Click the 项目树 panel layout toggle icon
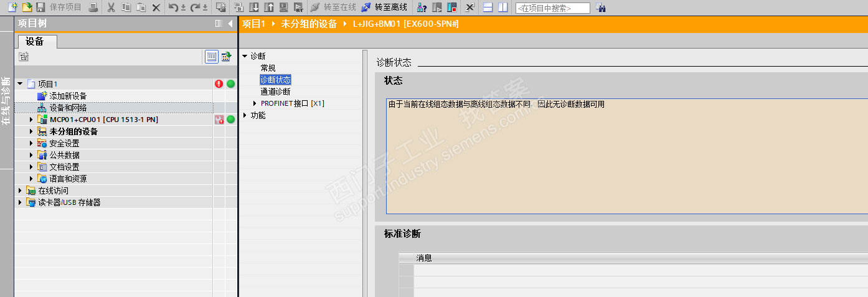Viewport: 868px width, 297px height. pyautogui.click(x=219, y=24)
